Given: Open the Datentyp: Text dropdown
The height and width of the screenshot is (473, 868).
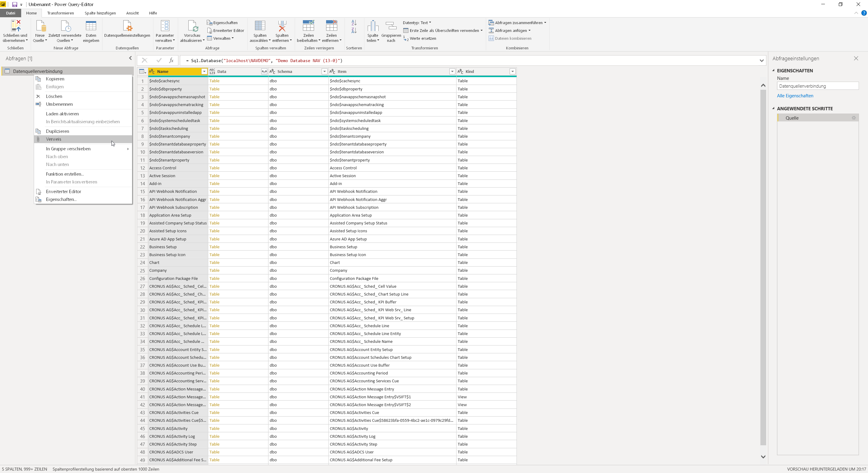Looking at the screenshot, I should coord(417,23).
